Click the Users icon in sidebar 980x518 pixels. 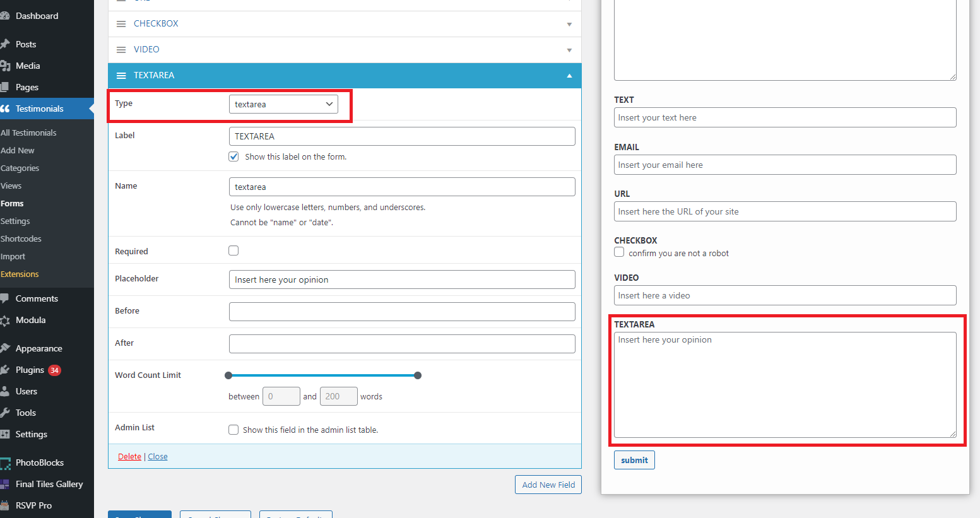tap(4, 391)
